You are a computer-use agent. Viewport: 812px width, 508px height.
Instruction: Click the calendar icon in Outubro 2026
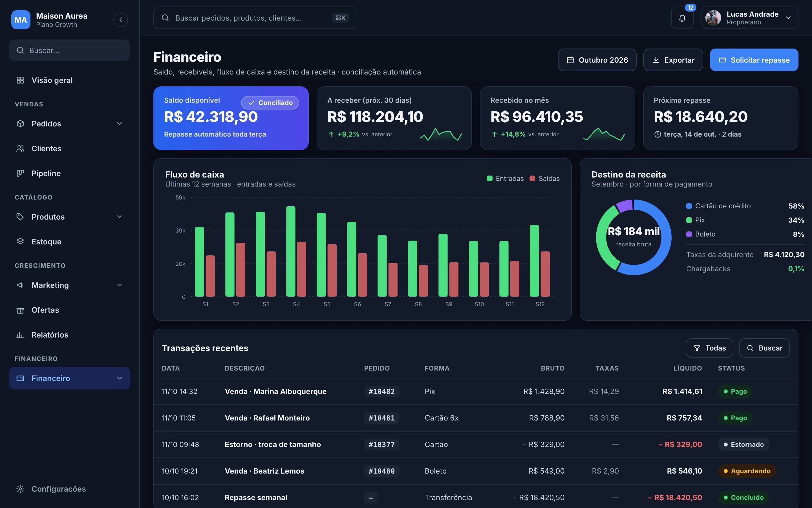[x=570, y=60]
